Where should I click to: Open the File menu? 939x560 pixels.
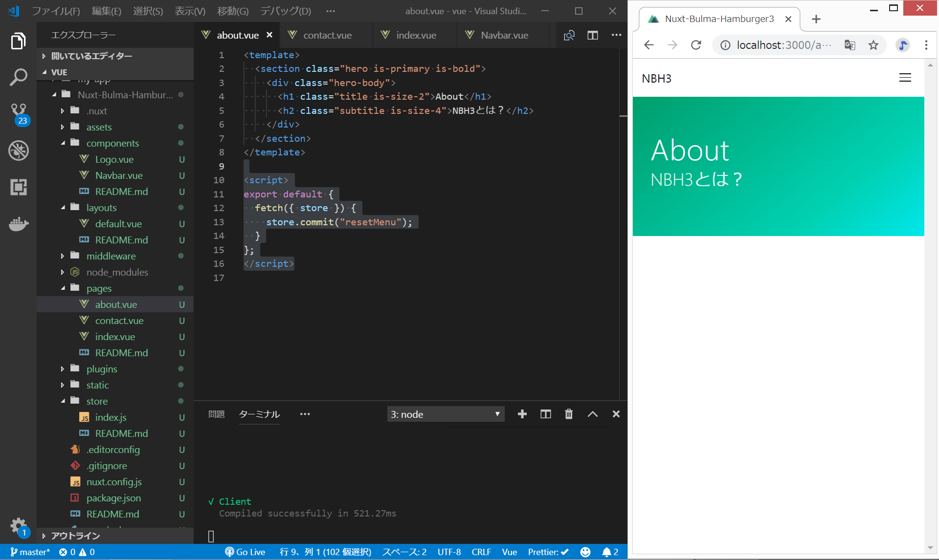coord(56,11)
